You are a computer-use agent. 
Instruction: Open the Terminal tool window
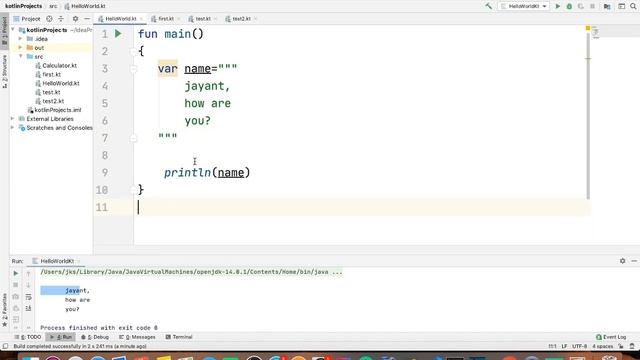click(x=179, y=337)
